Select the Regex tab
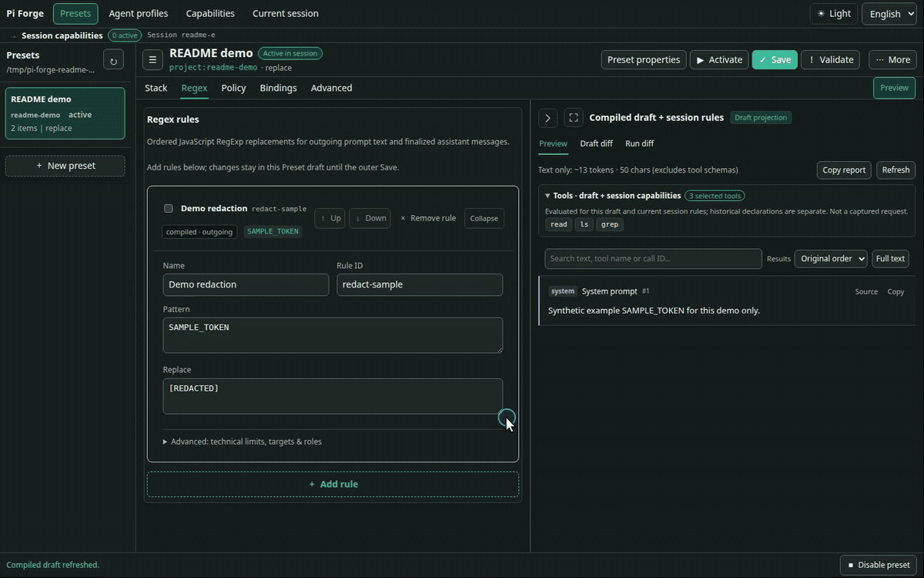Image resolution: width=924 pixels, height=578 pixels. tap(194, 88)
